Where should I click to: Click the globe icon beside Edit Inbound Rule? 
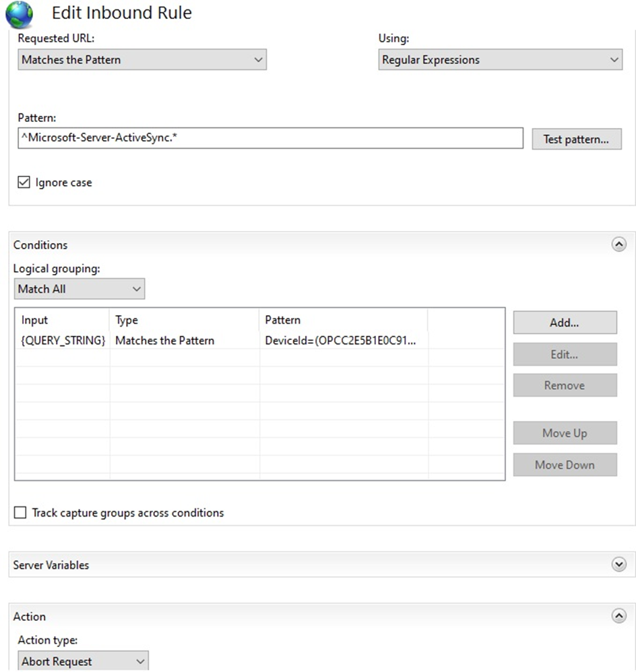tap(19, 14)
